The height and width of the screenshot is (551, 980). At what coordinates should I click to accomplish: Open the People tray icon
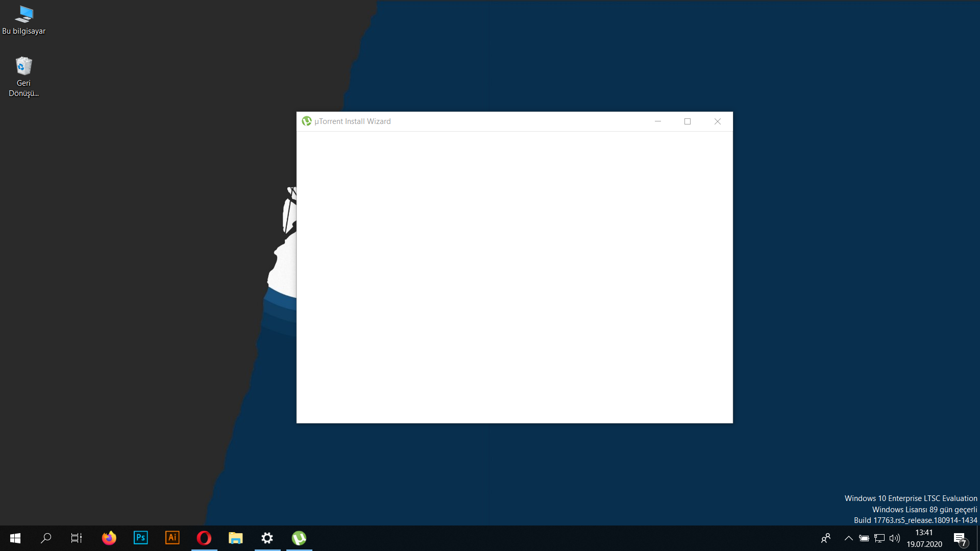pos(826,538)
